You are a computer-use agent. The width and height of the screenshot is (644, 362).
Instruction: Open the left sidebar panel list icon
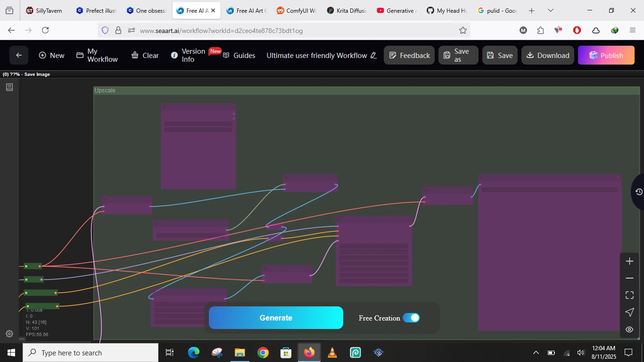[x=9, y=87]
